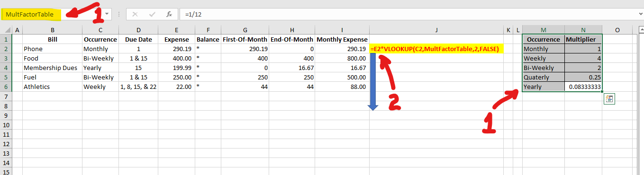Select column A header

18,30
